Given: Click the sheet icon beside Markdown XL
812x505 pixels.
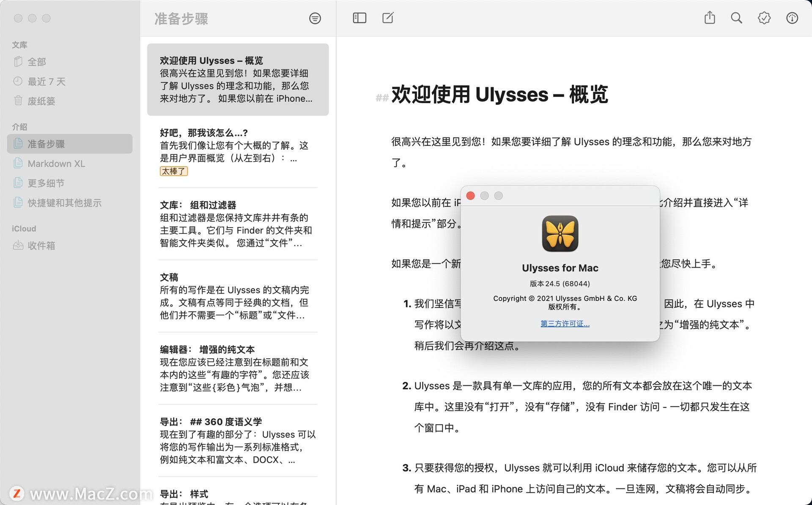Looking at the screenshot, I should (x=18, y=163).
